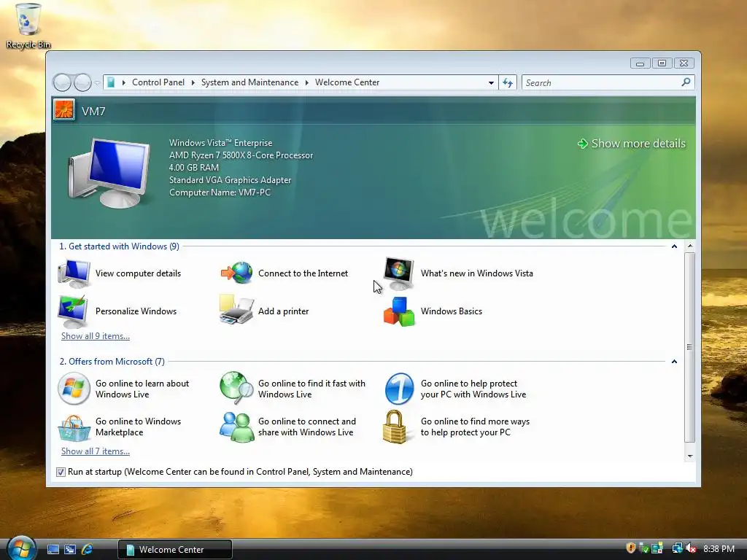Click the VM7 user account picture
Screen dimensions: 747x560
point(64,110)
